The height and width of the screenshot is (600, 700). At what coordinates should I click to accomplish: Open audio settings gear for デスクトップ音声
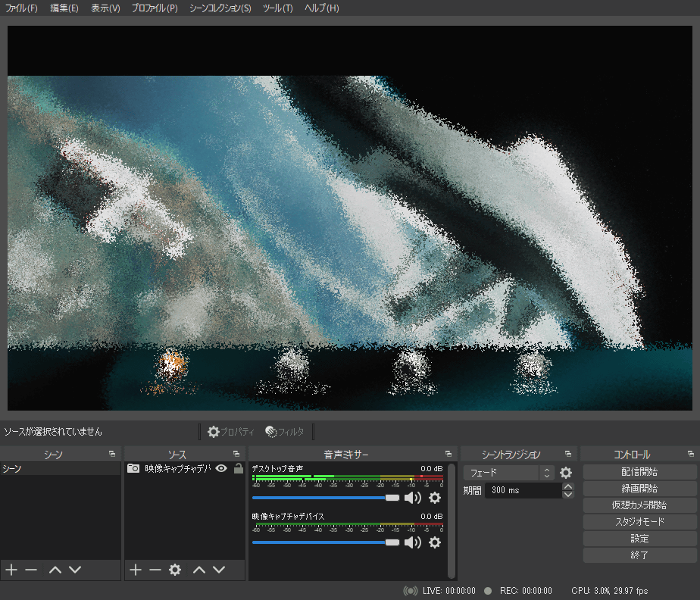point(434,497)
